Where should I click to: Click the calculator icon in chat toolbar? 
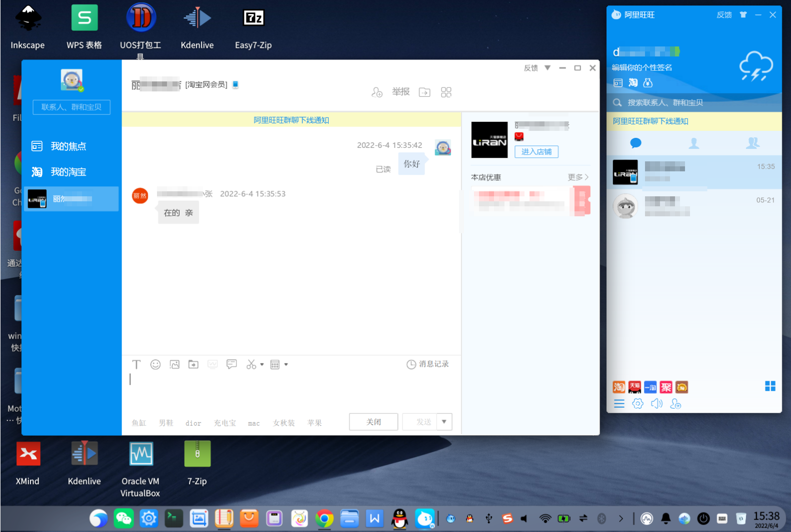[x=275, y=365]
